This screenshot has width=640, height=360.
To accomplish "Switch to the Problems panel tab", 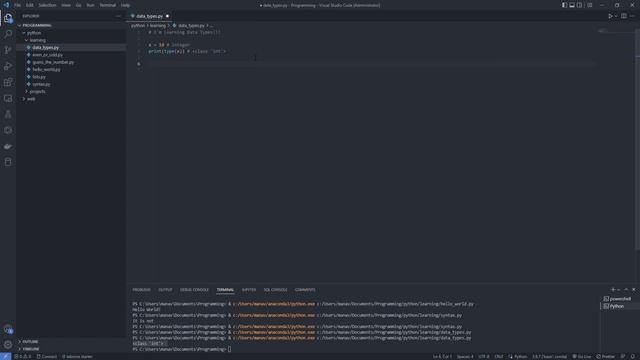I will click(x=141, y=290).
